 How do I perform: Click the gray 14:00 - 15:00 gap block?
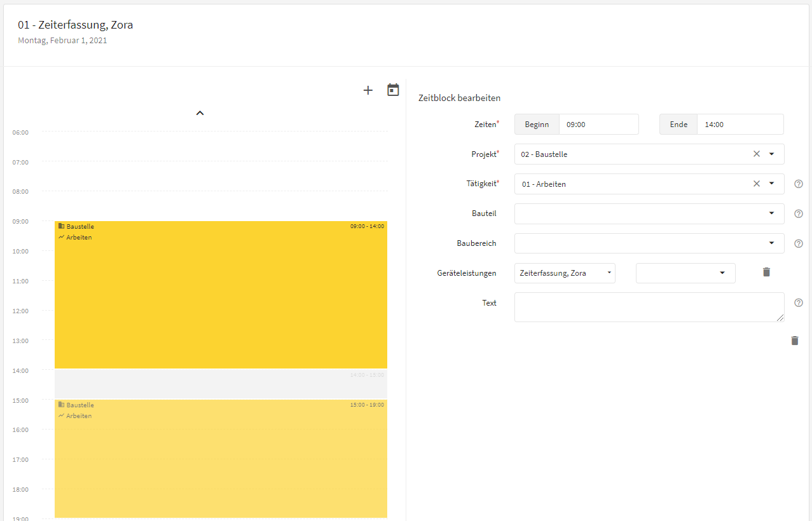pyautogui.click(x=221, y=384)
